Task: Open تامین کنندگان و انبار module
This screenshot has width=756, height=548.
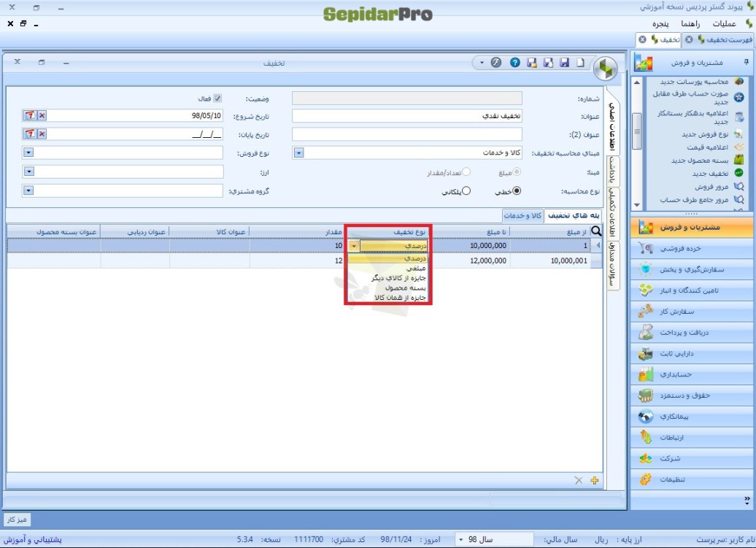Action: pyautogui.click(x=691, y=290)
